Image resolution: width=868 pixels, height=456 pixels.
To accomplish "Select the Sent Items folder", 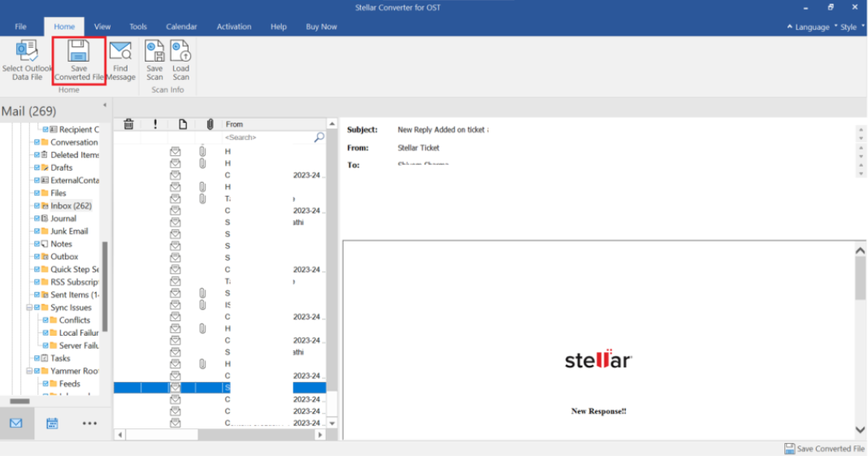I will [x=75, y=294].
